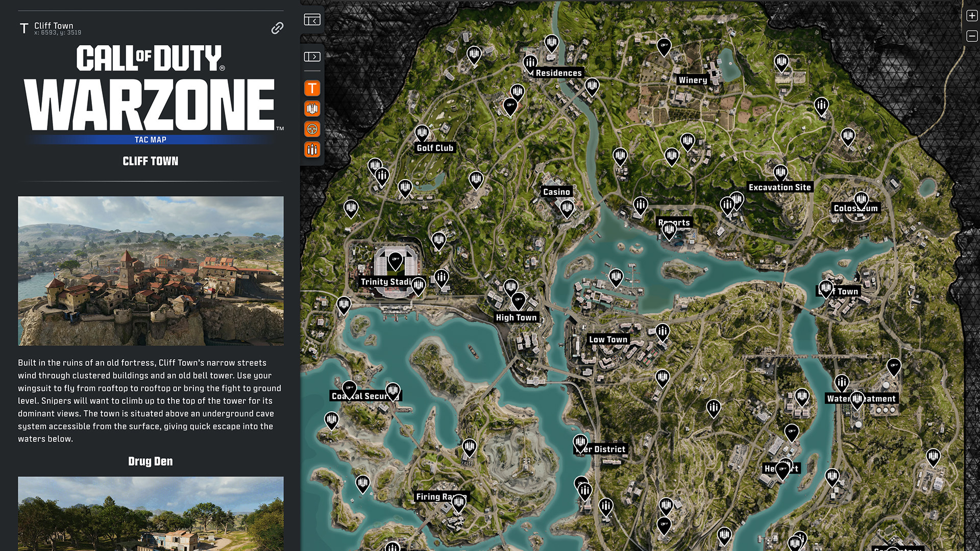Select the High Town location label

point(517,317)
